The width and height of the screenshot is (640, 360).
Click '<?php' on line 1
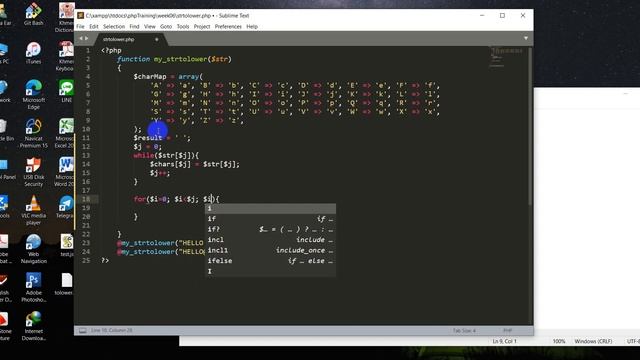111,51
